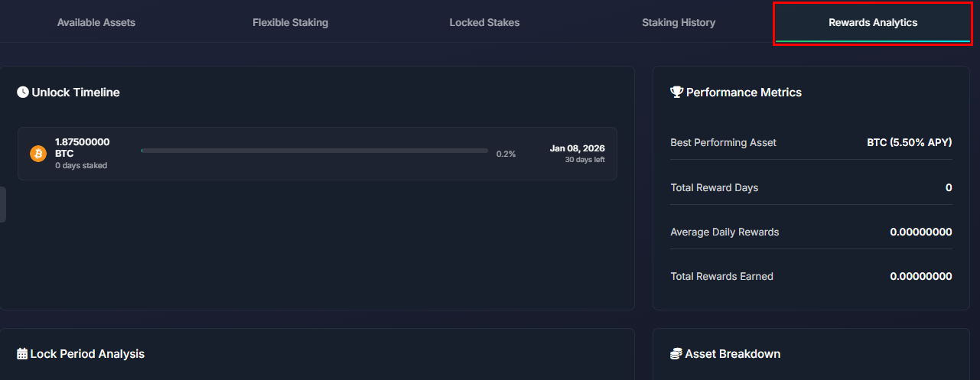Click the Best Performing Asset label
Screen dimensions: 980x380
(x=723, y=143)
